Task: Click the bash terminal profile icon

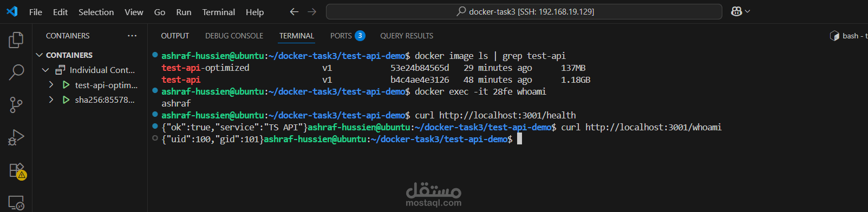Action: (834, 36)
